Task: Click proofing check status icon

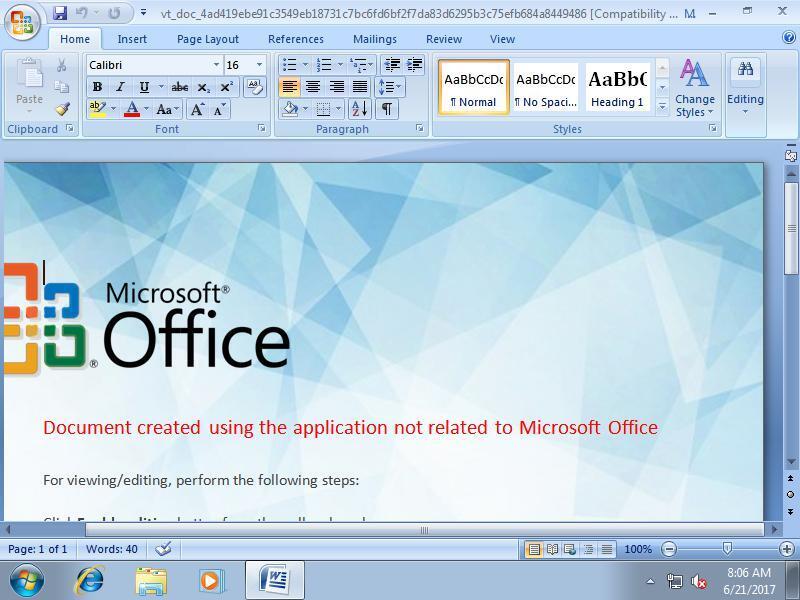Action: coord(163,549)
